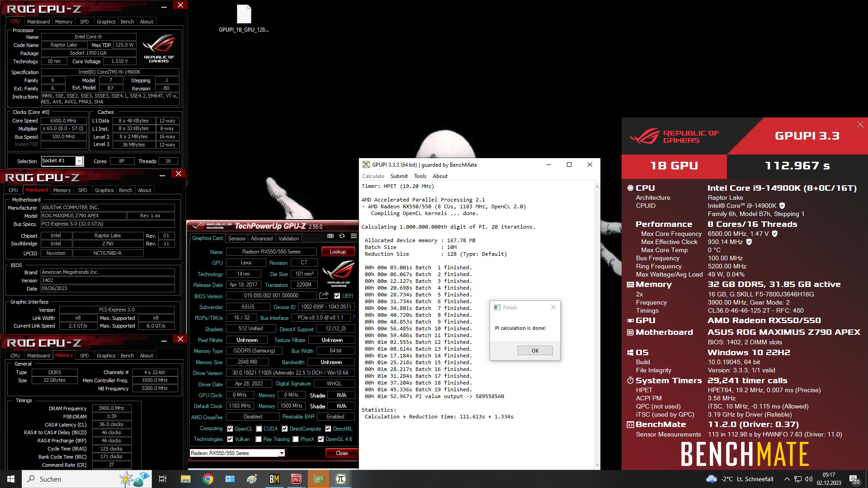Click the BIOS export share icon in GPU-Z
The height and width of the screenshot is (488, 868).
coord(324,296)
